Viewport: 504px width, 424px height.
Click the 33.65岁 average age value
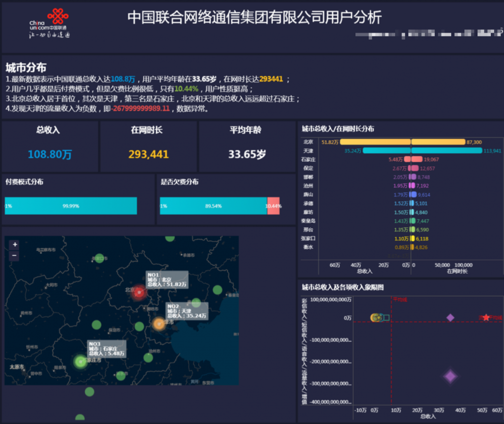tap(247, 154)
